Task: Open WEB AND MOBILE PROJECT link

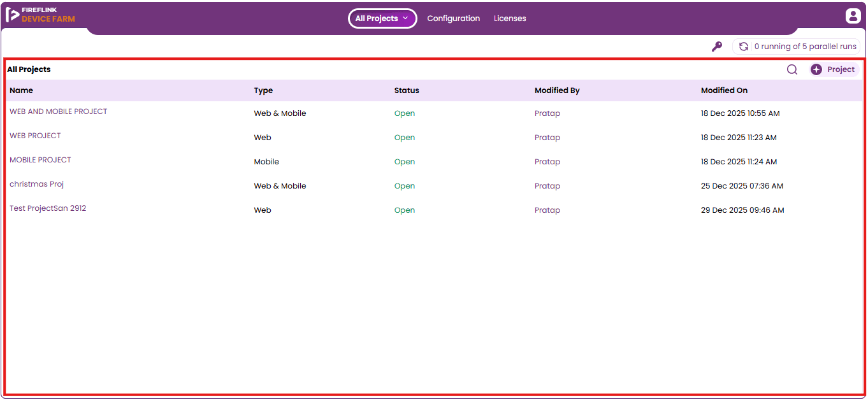Action: click(x=59, y=111)
